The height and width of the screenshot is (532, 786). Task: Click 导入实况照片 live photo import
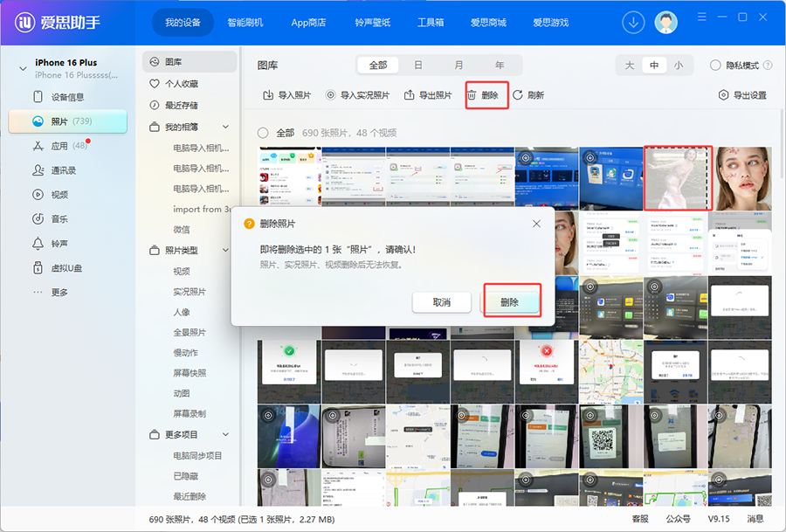tap(357, 94)
